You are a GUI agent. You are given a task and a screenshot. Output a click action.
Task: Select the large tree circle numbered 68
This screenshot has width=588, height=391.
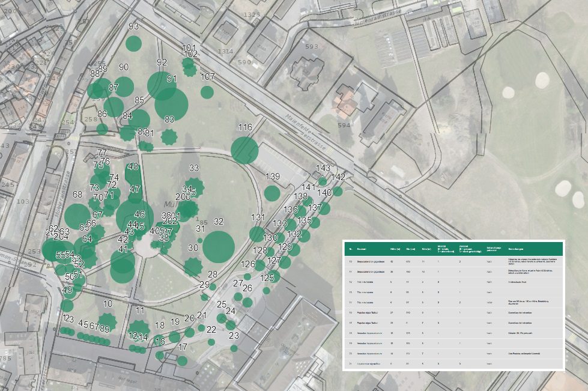pos(77,217)
